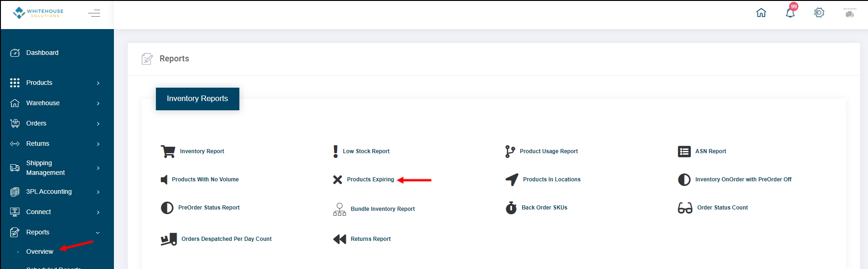Expand the Warehouse menu chevron
This screenshot has height=269, width=868.
(x=98, y=103)
